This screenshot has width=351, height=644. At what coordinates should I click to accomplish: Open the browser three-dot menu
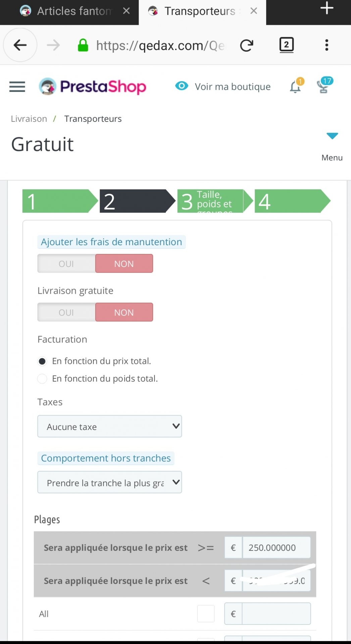tap(327, 45)
